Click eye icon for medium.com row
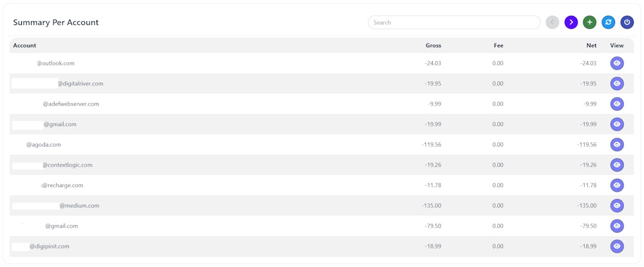The width and height of the screenshot is (644, 267). [x=617, y=206]
